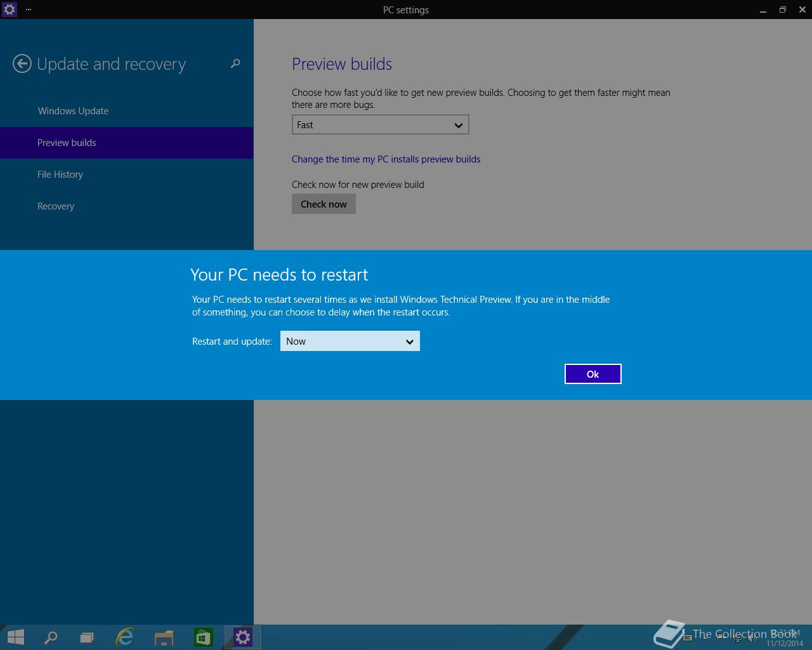Click the search magnifier in the settings sidebar
This screenshot has width=812, height=650.
pyautogui.click(x=235, y=63)
